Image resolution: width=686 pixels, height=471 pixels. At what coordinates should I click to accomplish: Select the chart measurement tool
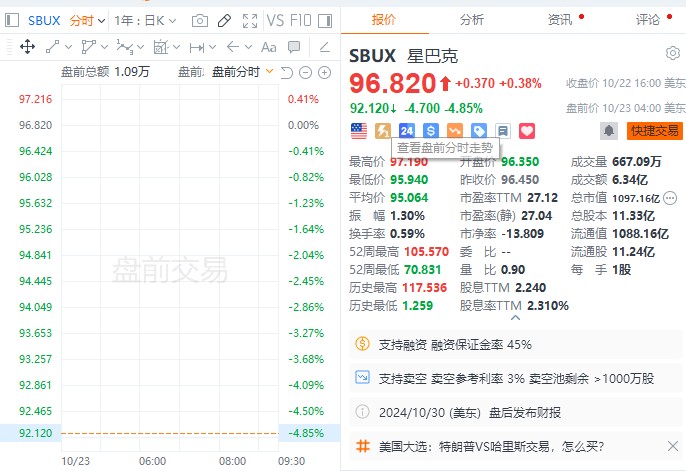(x=161, y=47)
